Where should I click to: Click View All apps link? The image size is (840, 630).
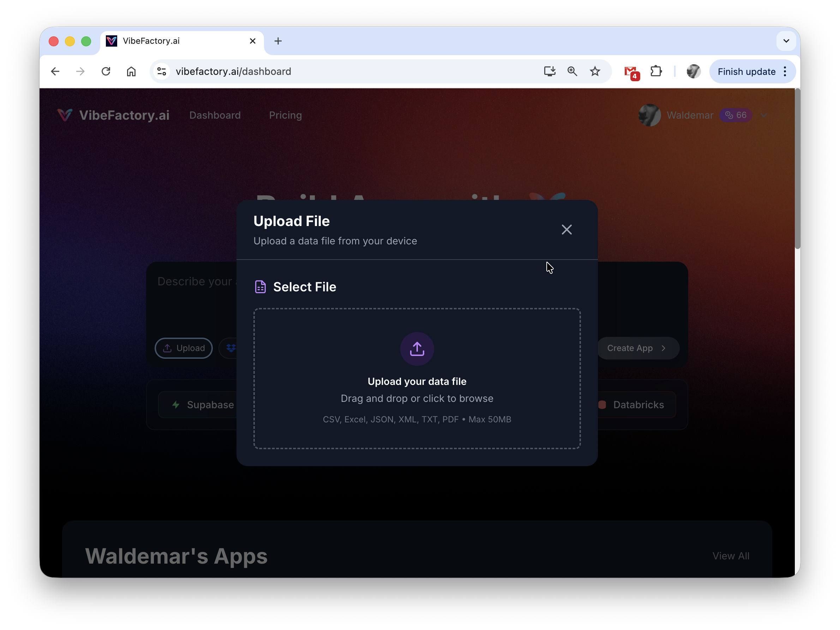(730, 556)
